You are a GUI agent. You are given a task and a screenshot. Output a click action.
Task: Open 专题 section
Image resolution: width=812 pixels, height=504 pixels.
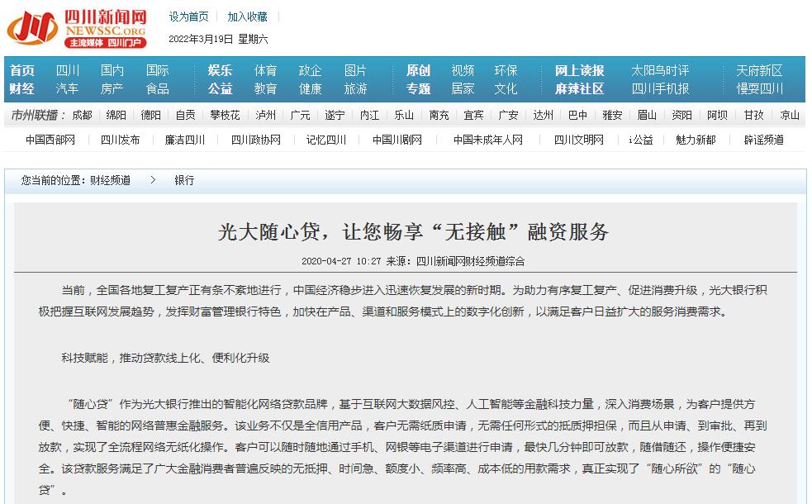click(x=419, y=89)
